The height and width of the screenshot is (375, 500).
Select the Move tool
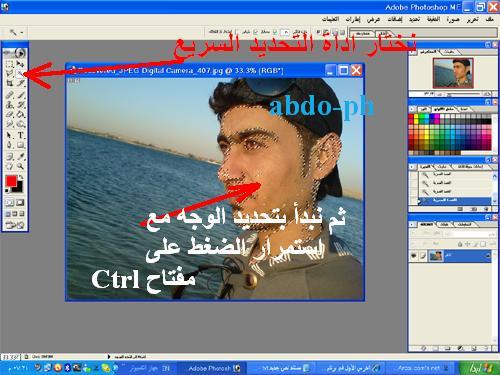[x=20, y=63]
